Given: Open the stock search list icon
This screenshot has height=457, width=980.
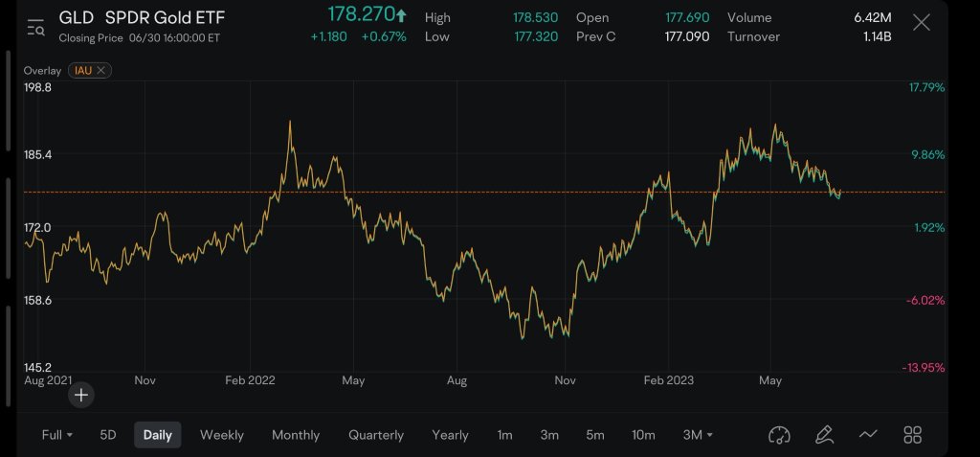Looking at the screenshot, I should coord(35,28).
